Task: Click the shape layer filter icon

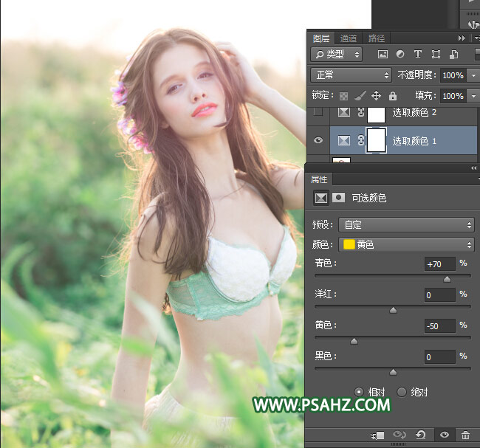Action: click(436, 55)
